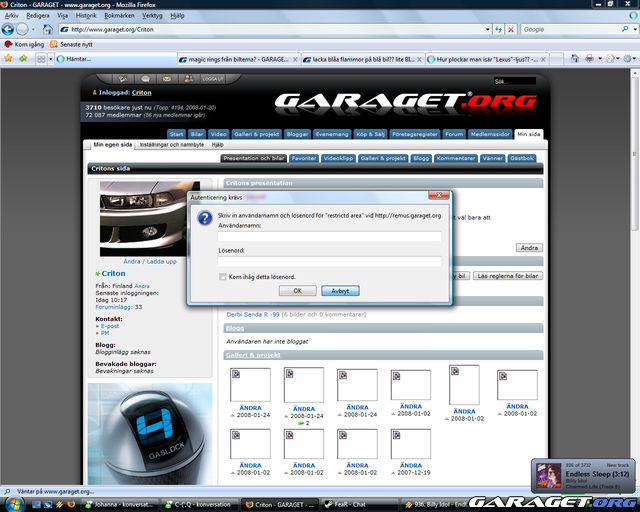Image resolution: width=640 pixels, height=512 pixels.
Task: Click the Criton username link next to Inloggad
Action: (x=142, y=93)
